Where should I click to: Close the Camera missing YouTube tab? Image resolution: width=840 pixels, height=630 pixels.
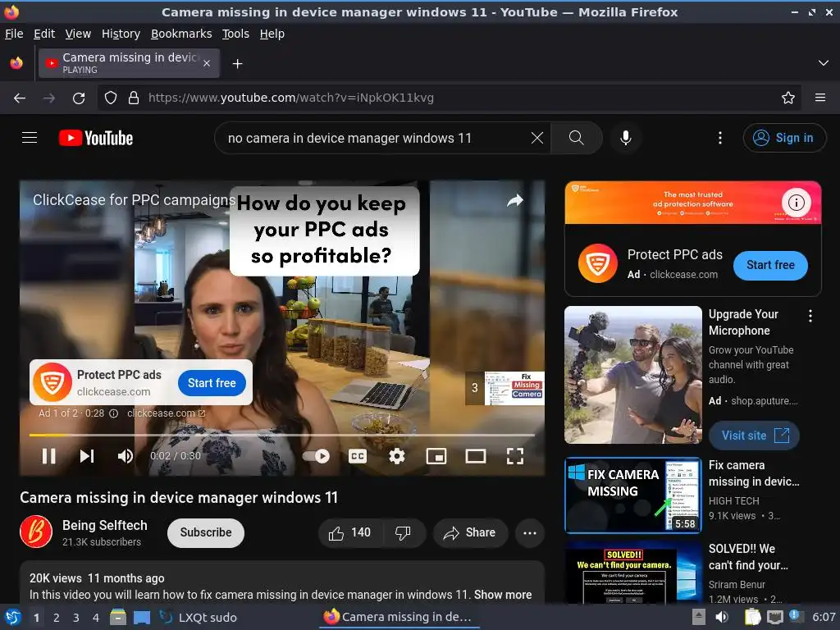click(x=206, y=63)
